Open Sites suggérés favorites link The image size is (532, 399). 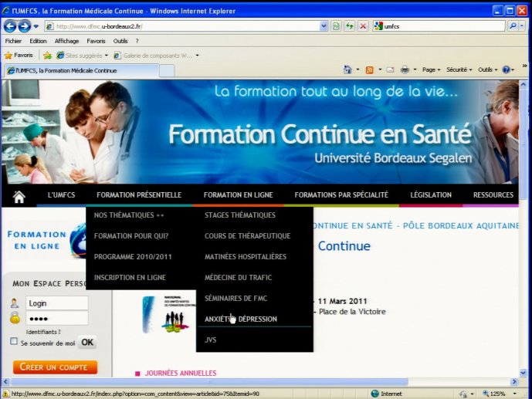[x=82, y=56]
